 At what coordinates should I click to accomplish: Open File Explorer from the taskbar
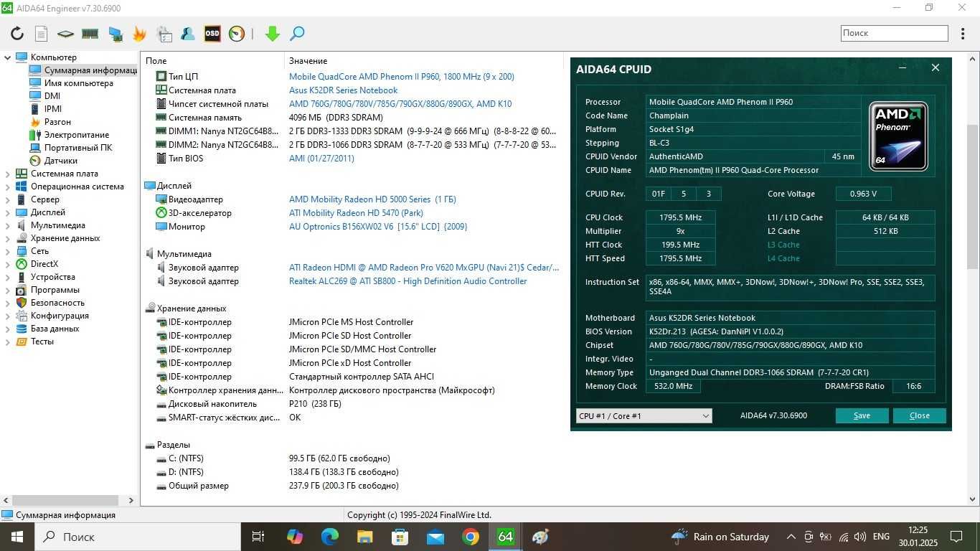coord(364,537)
